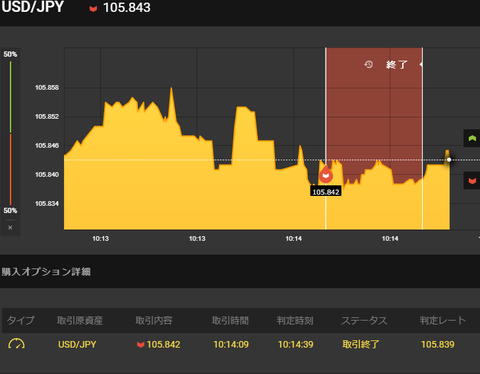Click the 105.840 y-axis label
This screenshot has height=374, width=480.
pyautogui.click(x=47, y=175)
